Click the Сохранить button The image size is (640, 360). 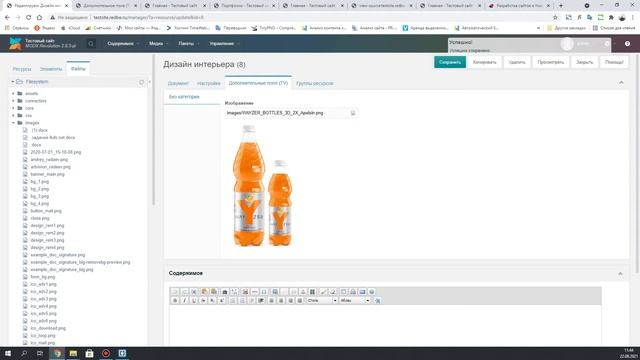tap(450, 62)
